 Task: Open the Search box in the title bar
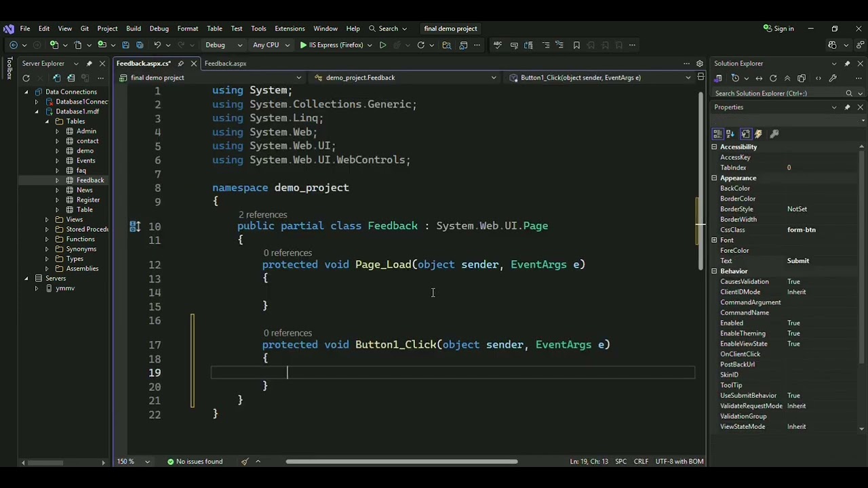[388, 28]
